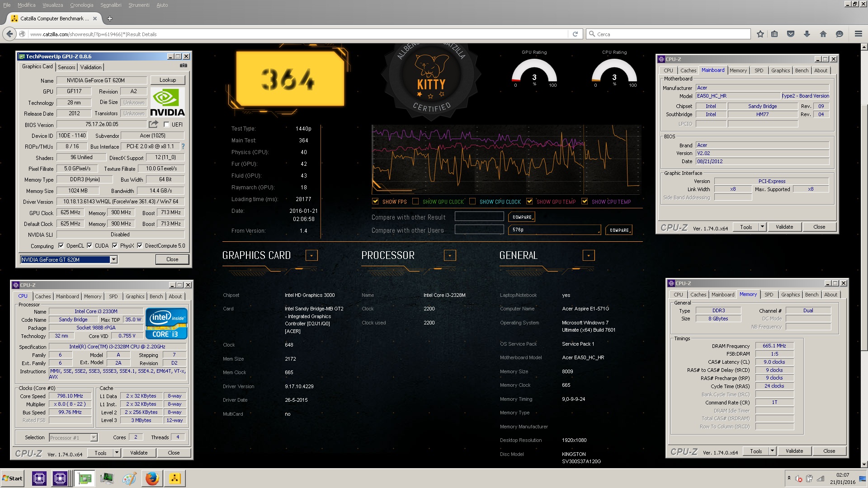Click the browser address bar URL
This screenshot has width=868, height=488.
pyautogui.click(x=298, y=34)
